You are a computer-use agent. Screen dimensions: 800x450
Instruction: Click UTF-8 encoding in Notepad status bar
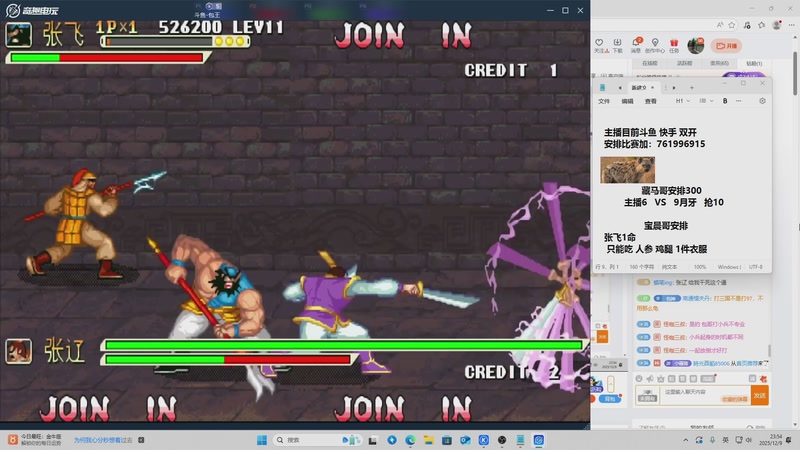756,267
